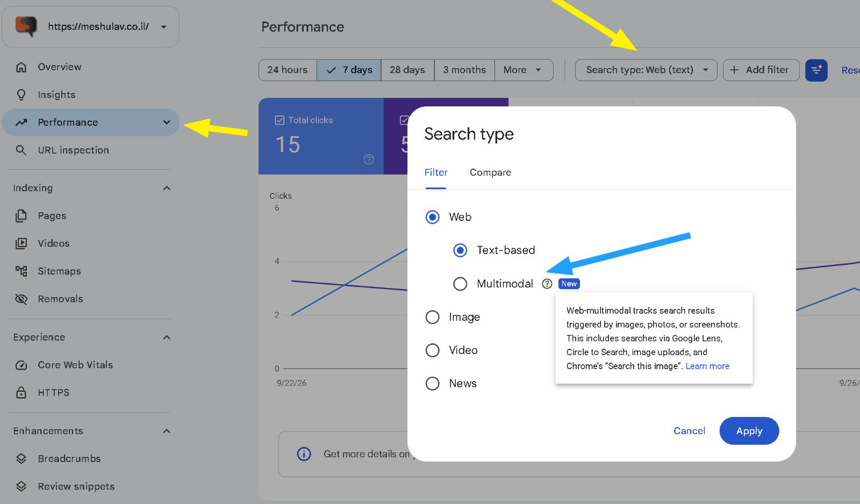Select the 3 months range
The width and height of the screenshot is (860, 504).
pos(464,70)
